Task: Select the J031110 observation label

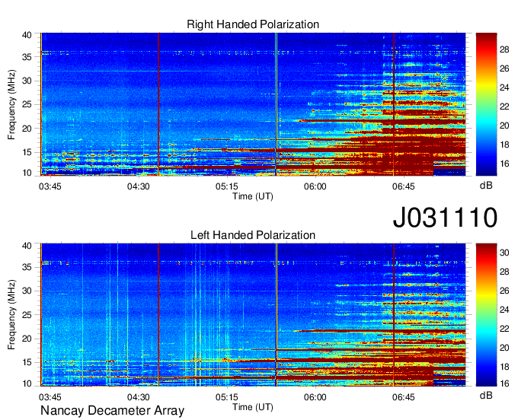Action: (x=445, y=217)
